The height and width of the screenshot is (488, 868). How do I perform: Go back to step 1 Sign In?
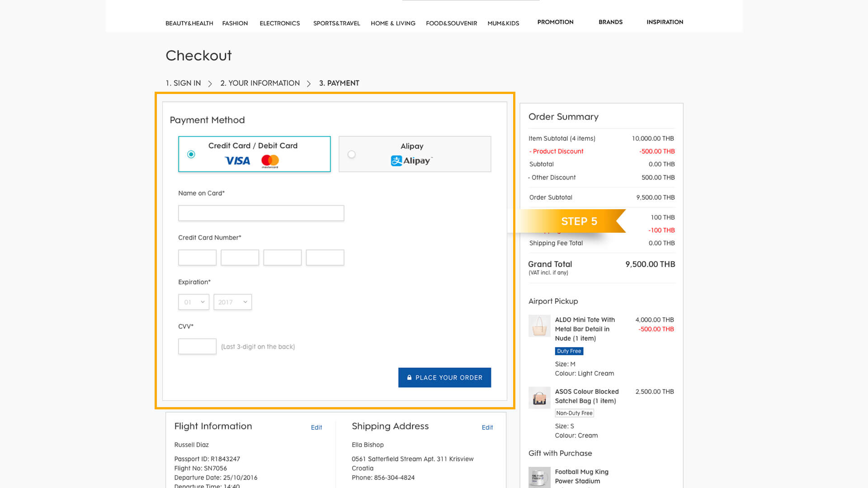coord(183,83)
